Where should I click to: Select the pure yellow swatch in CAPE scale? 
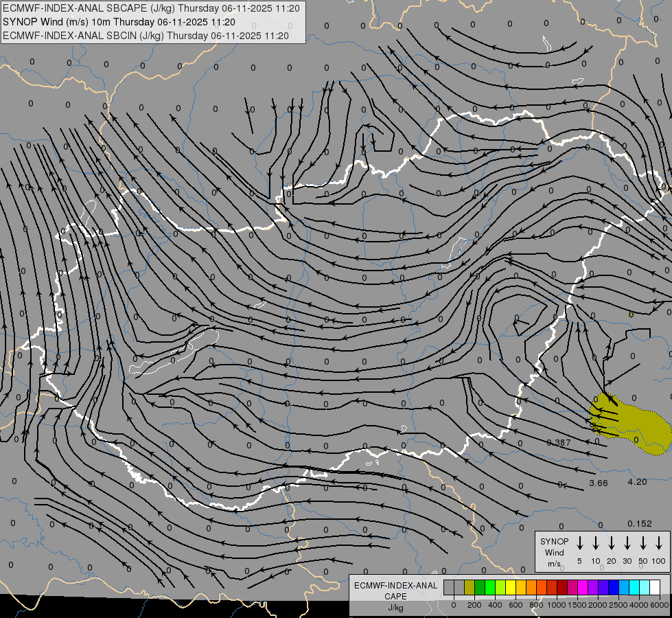pos(511,587)
